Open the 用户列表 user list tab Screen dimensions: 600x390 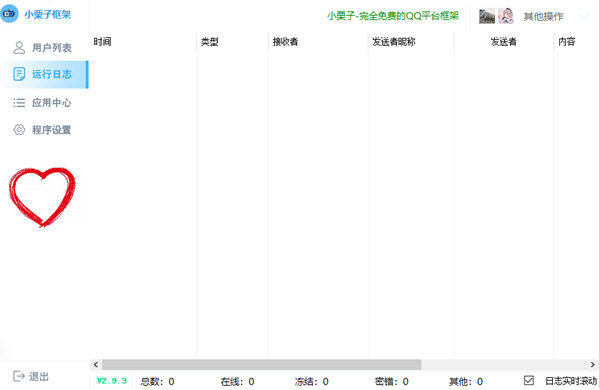[44, 47]
